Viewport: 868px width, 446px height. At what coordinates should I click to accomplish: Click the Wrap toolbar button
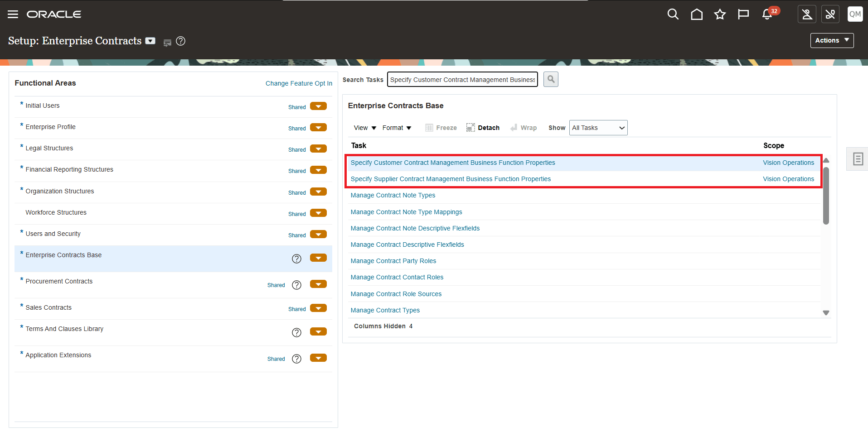[524, 128]
